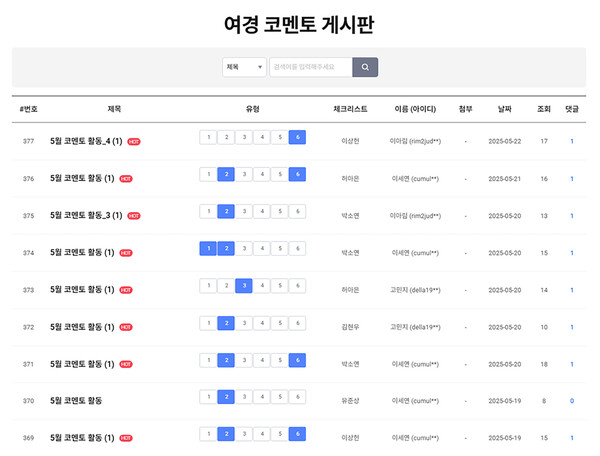Screen dimensions: 600x456
Task: Toggle type box 3 in row 373
Action: point(244,286)
